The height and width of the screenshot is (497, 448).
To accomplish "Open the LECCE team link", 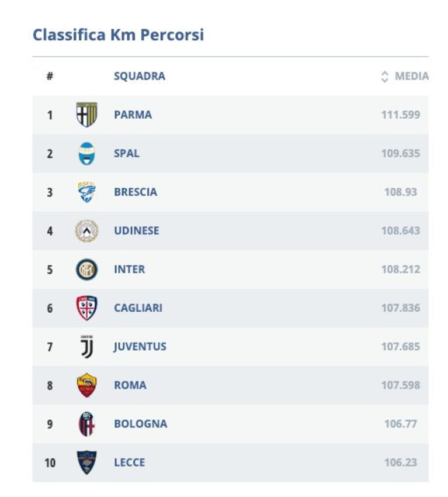I will tap(130, 463).
